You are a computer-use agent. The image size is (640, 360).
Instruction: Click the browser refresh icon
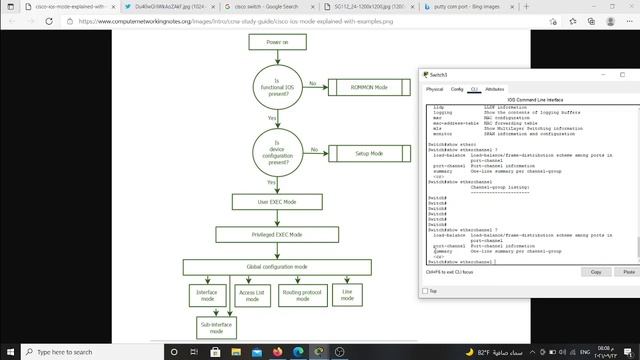point(49,21)
